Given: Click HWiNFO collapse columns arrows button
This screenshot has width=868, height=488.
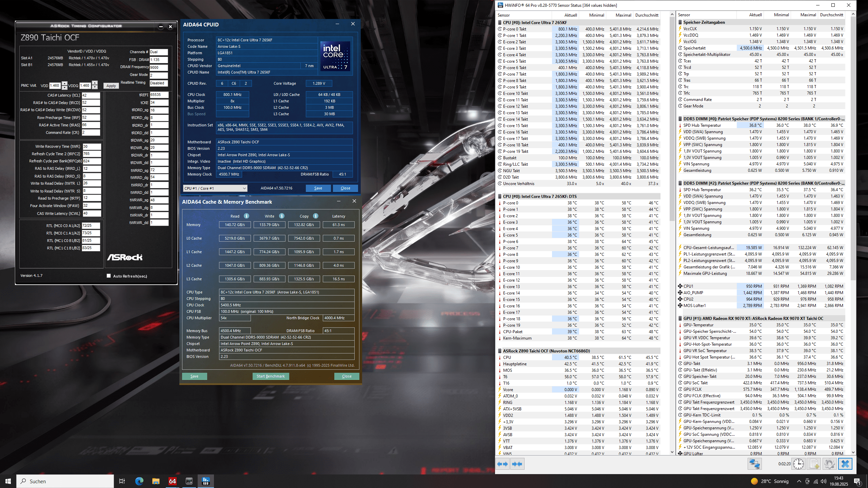Looking at the screenshot, I should click(x=517, y=464).
